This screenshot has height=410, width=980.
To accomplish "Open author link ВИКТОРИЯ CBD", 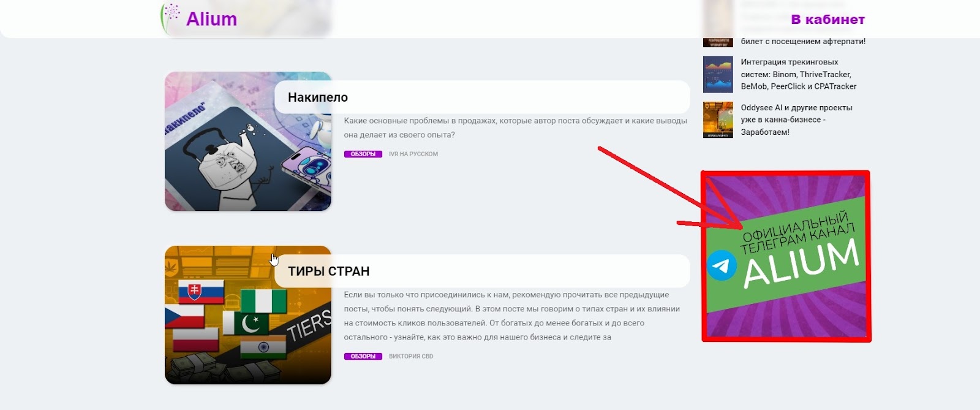I will [411, 356].
